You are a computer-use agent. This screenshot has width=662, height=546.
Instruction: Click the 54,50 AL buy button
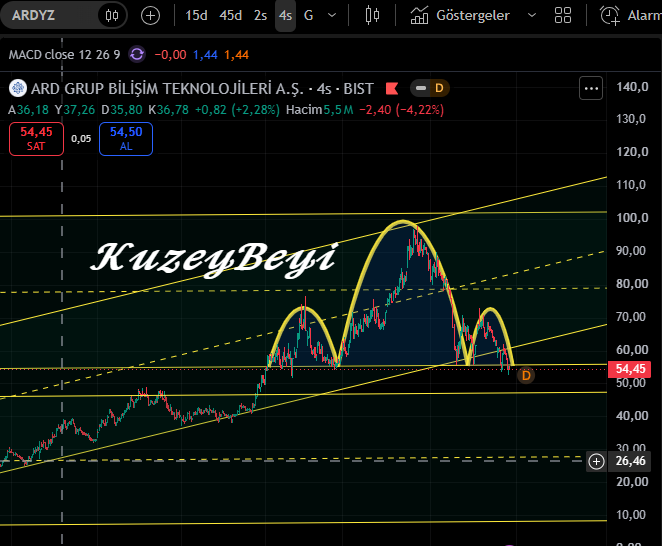(x=126, y=139)
